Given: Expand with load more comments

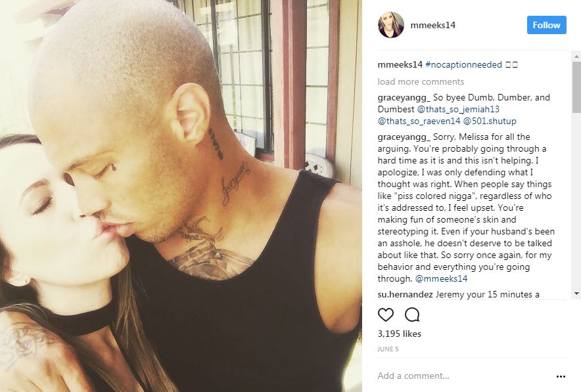Looking at the screenshot, I should click(x=421, y=81).
